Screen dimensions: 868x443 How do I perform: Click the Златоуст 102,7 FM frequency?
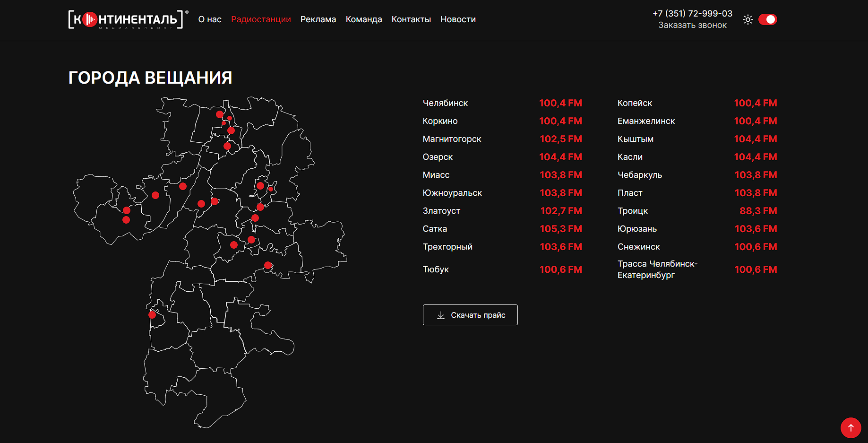point(561,211)
